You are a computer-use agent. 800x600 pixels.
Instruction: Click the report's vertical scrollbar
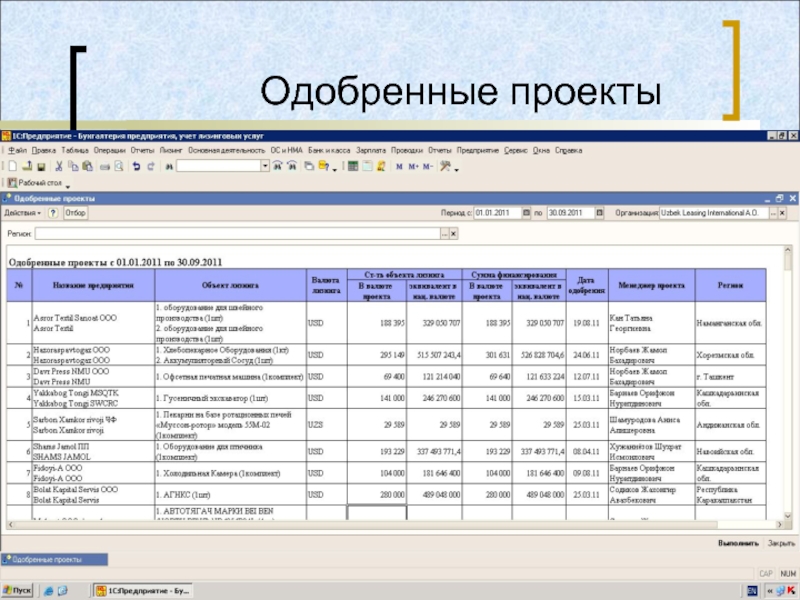[x=788, y=383]
